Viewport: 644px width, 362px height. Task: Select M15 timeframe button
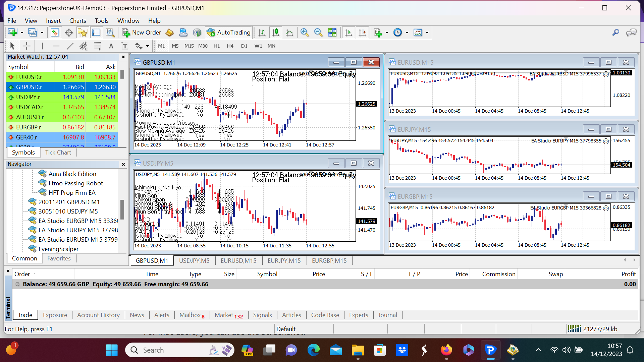pos(189,46)
